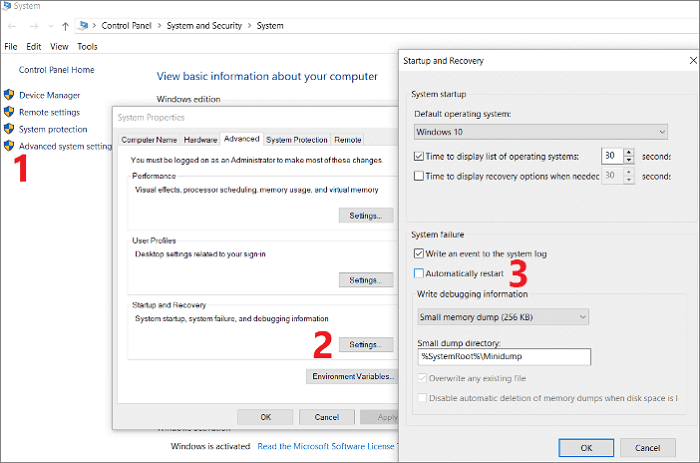Click the Advanced system settings shield icon
The width and height of the screenshot is (700, 463).
9,146
